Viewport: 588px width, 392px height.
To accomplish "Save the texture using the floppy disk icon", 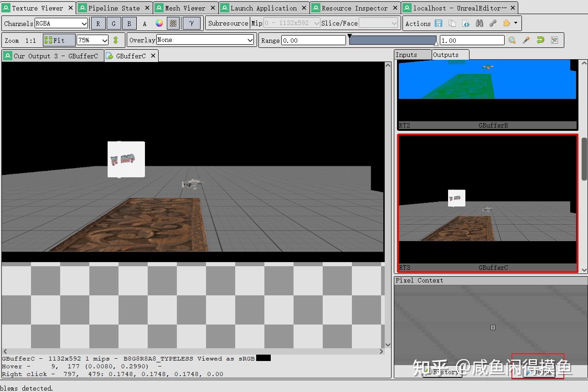I will coord(438,23).
